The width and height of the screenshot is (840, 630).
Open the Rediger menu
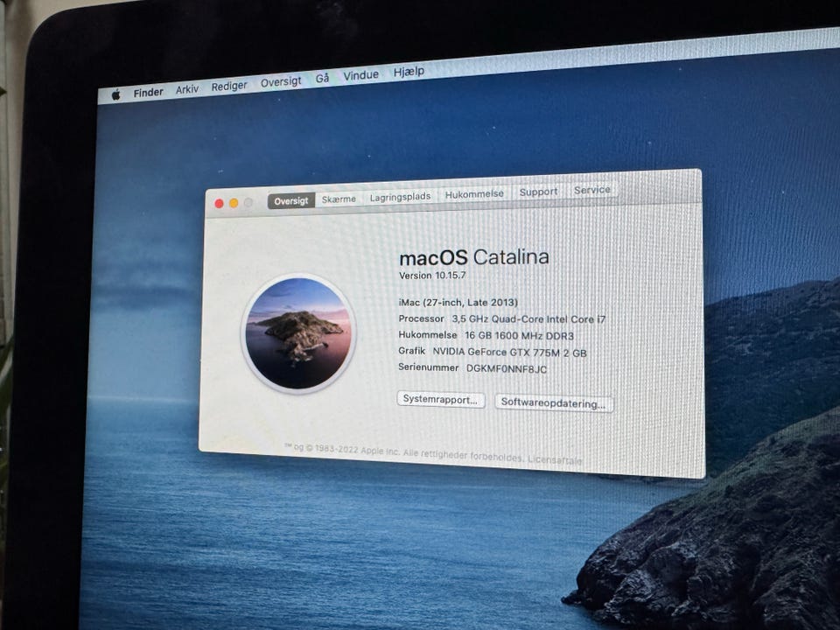(229, 86)
